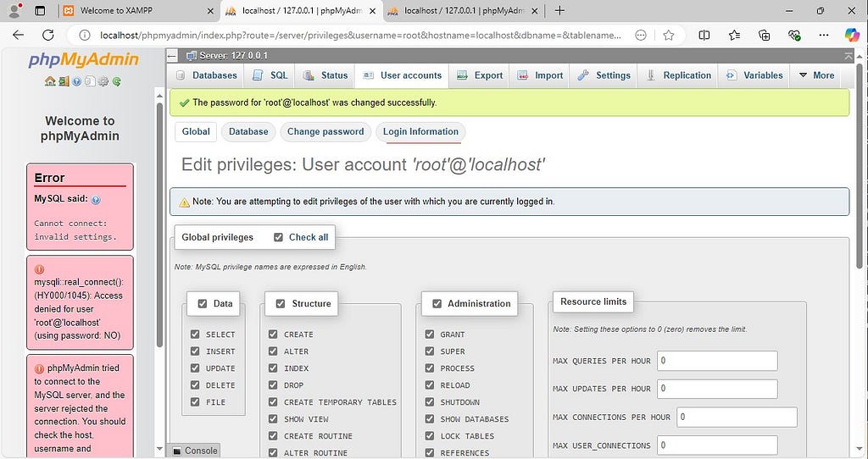The width and height of the screenshot is (868, 459).
Task: Collapse navigation panel arrow beside Server breadcrumb
Action: tap(173, 55)
